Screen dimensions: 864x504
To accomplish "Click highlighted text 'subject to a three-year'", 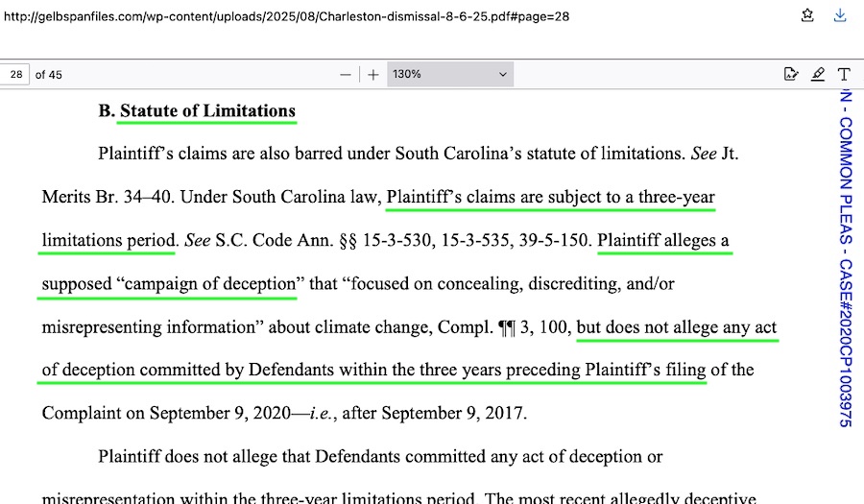I will pos(631,197).
